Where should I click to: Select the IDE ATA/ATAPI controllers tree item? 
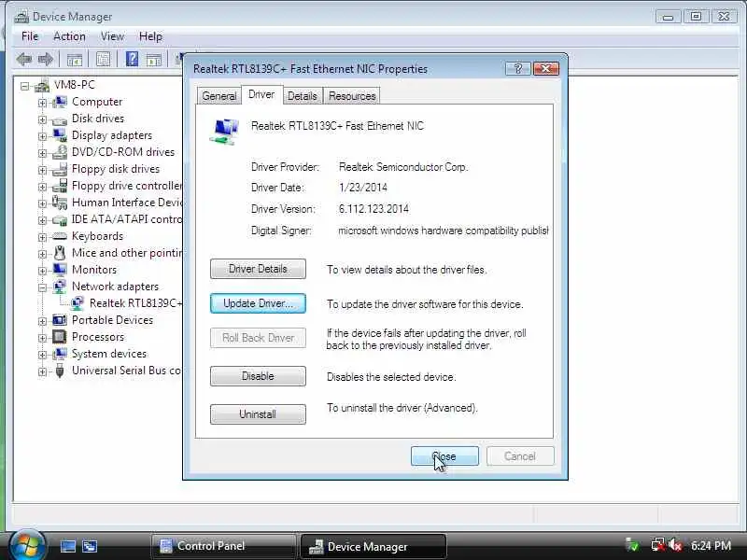click(127, 219)
